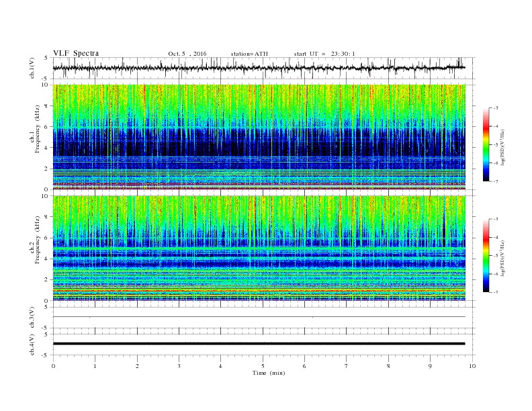The image size is (532, 411).
Task: Click the flat ch.3 voltage trace
Action: coord(259,317)
